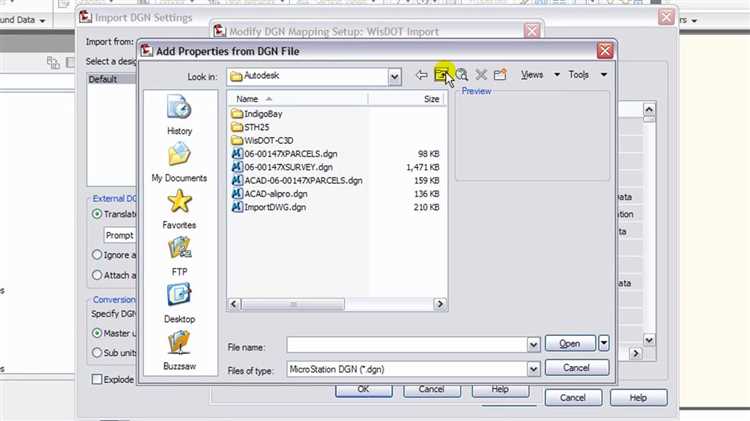Click OK in Modify DGN Mapping Setup
This screenshot has width=750, height=421.
tap(364, 389)
